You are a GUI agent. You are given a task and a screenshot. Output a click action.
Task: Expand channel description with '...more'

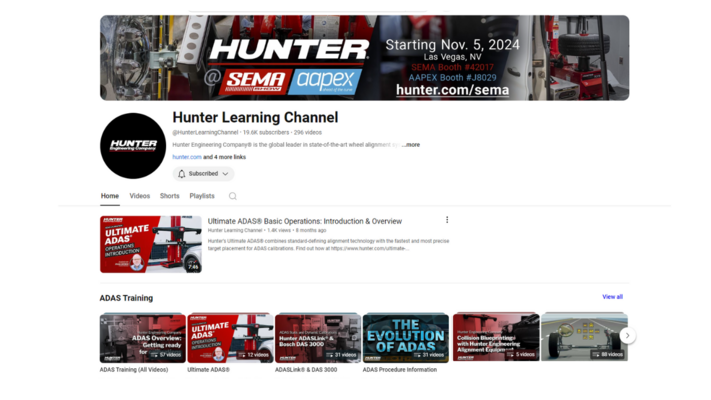click(x=410, y=145)
